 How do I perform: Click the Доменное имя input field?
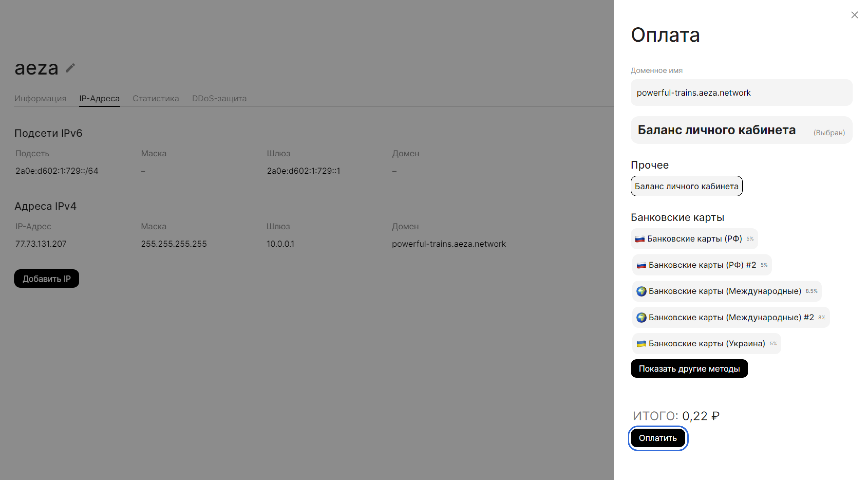[741, 93]
